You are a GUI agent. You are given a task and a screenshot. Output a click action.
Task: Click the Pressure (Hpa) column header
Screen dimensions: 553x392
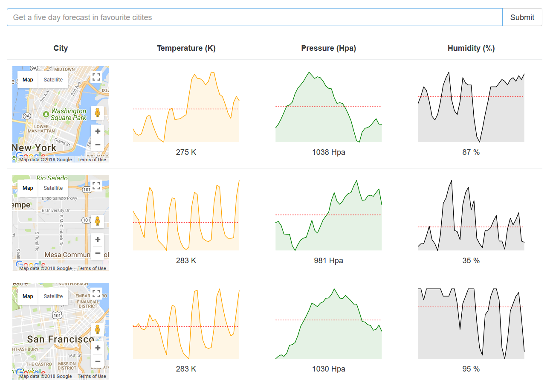coord(328,48)
